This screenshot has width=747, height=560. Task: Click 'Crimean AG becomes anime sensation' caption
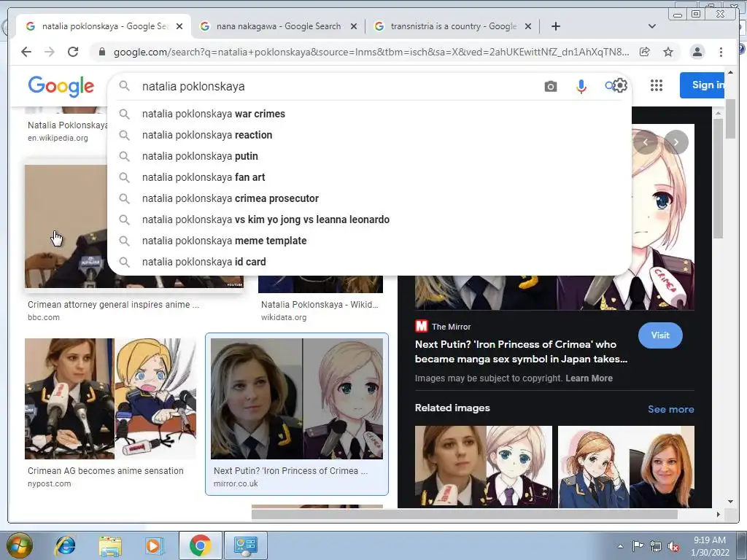pyautogui.click(x=105, y=470)
